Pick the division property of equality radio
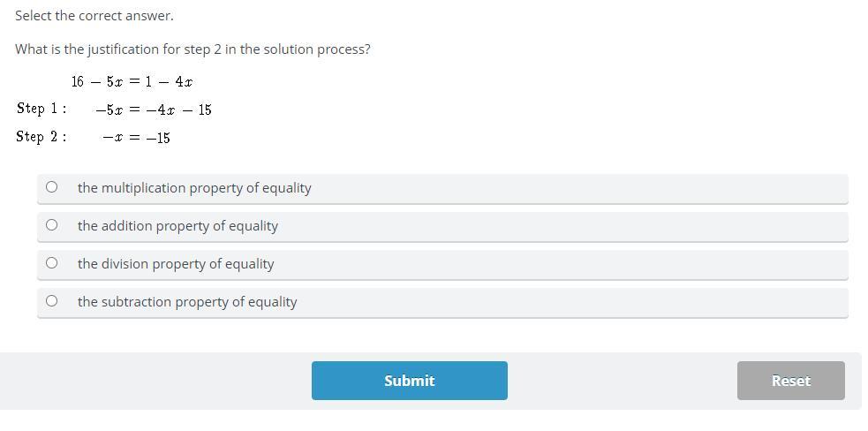This screenshot has height=431, width=868. click(51, 263)
